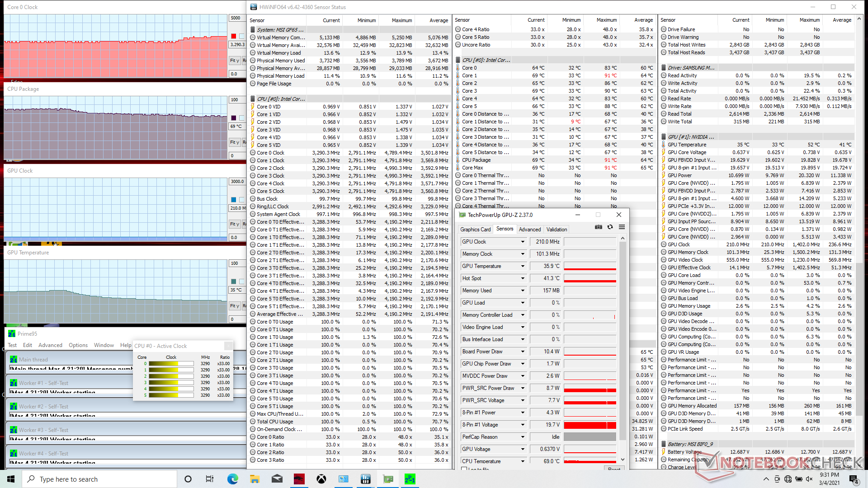Open File Explorer from the taskbar

coord(255,479)
